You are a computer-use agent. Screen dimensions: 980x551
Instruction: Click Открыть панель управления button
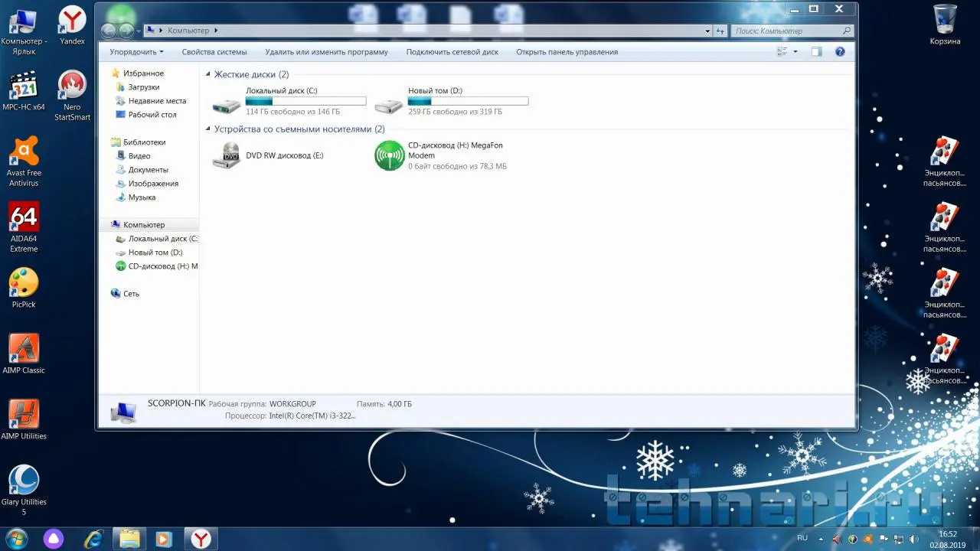point(567,52)
